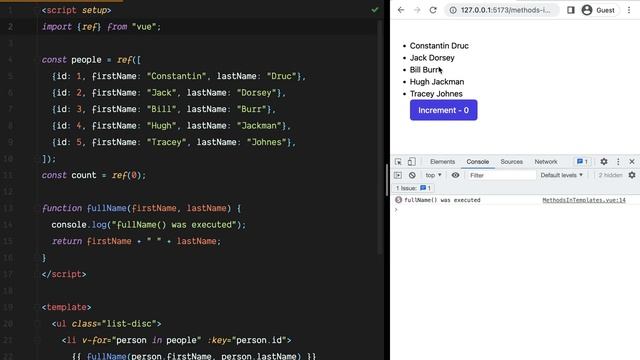Open DevTools more options menu
Viewport: 640px width, 360px height.
click(x=618, y=162)
